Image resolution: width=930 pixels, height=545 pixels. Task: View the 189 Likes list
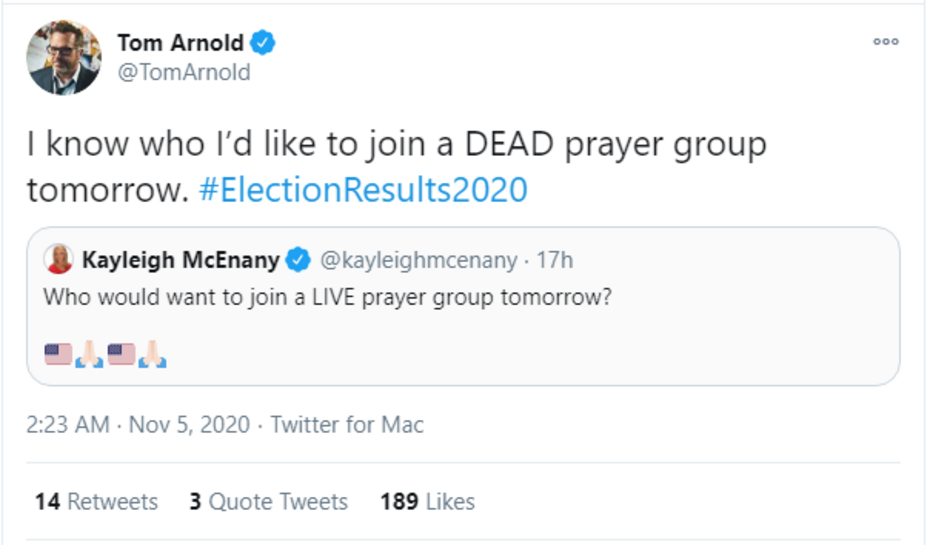[427, 501]
